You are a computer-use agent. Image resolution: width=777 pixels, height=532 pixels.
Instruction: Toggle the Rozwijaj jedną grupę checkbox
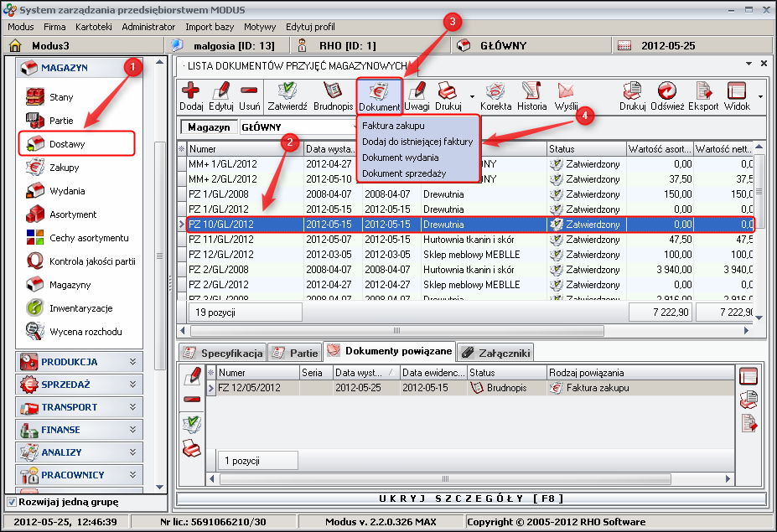(x=12, y=502)
